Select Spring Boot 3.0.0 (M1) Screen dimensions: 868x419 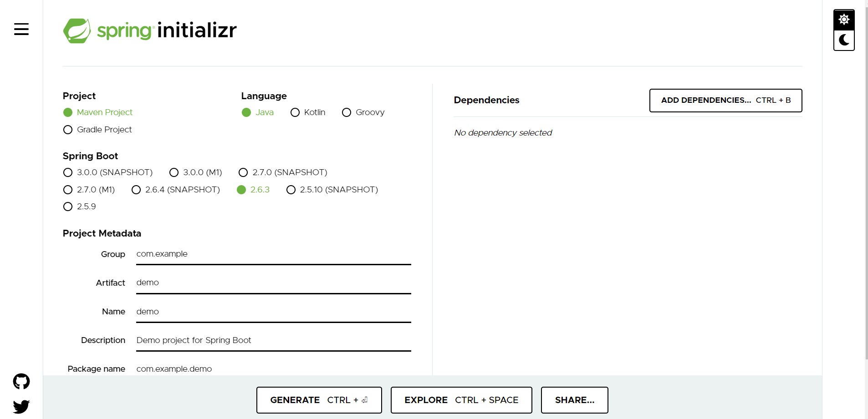pos(196,172)
